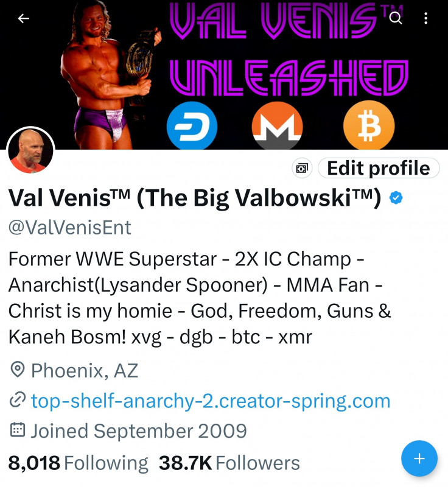Tap the blue compose plus button

click(419, 458)
